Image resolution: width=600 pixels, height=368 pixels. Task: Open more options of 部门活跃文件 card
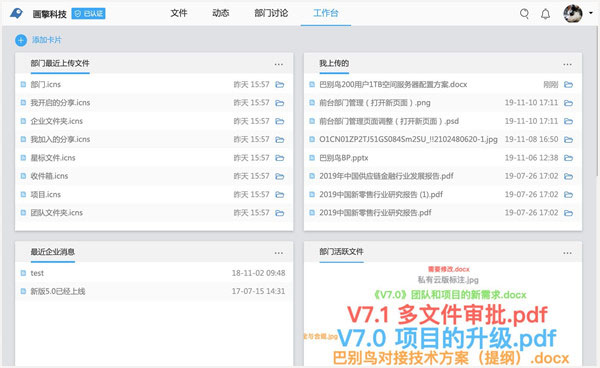[567, 253]
